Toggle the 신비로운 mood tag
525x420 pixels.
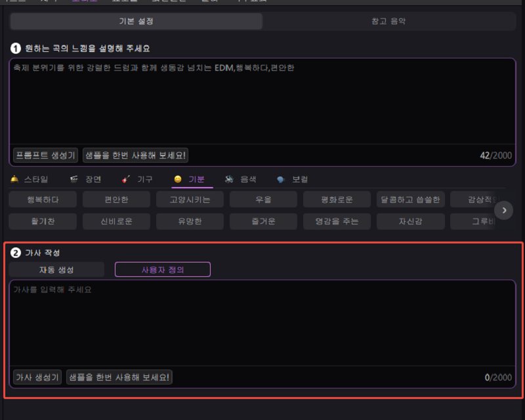pyautogui.click(x=116, y=221)
